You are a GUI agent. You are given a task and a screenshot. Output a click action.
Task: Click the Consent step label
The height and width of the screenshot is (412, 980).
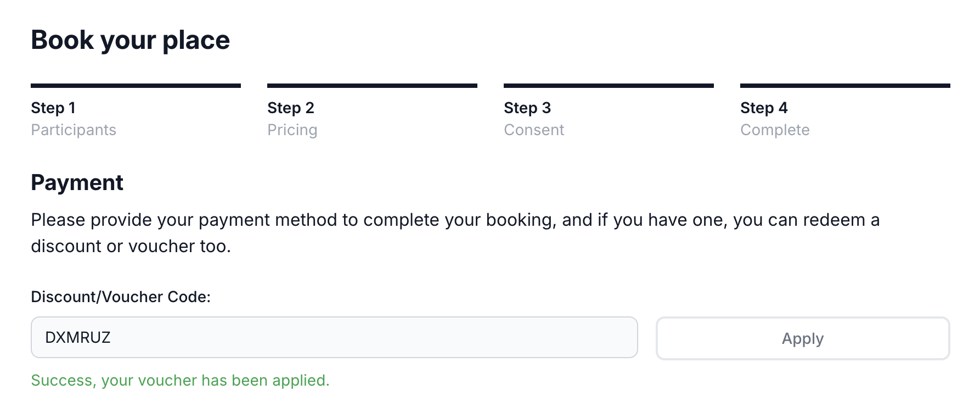pos(534,130)
